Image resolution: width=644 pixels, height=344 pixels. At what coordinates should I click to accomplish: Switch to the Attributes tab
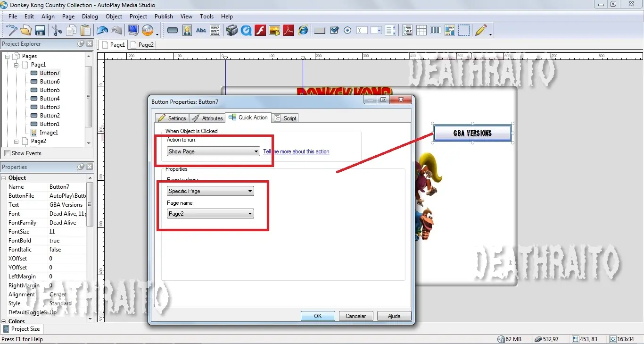[207, 118]
